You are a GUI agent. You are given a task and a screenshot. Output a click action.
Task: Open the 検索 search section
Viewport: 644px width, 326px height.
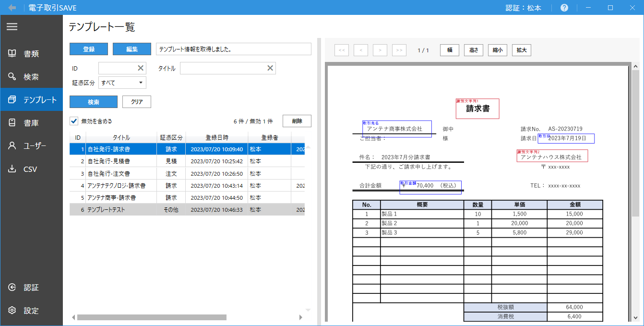point(31,77)
